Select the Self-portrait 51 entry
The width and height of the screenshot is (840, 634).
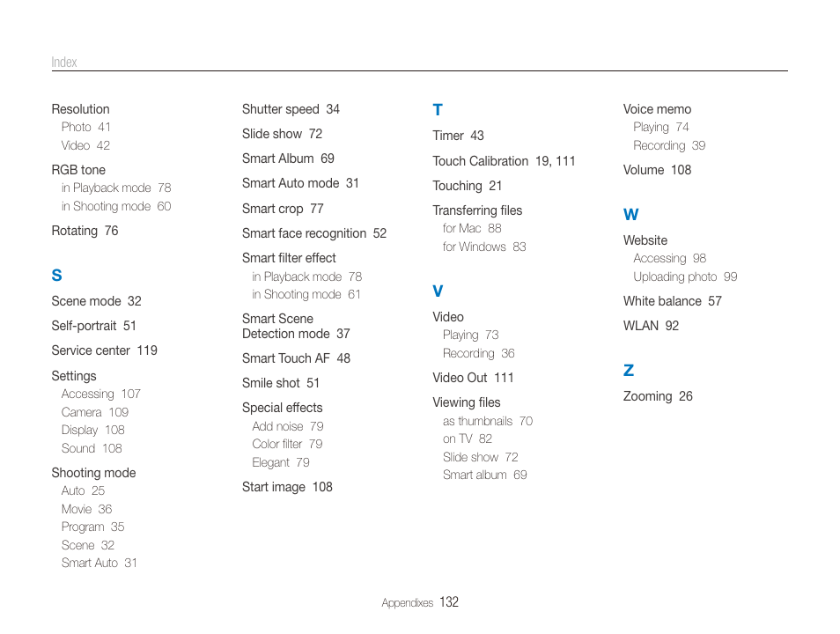pyautogui.click(x=93, y=326)
